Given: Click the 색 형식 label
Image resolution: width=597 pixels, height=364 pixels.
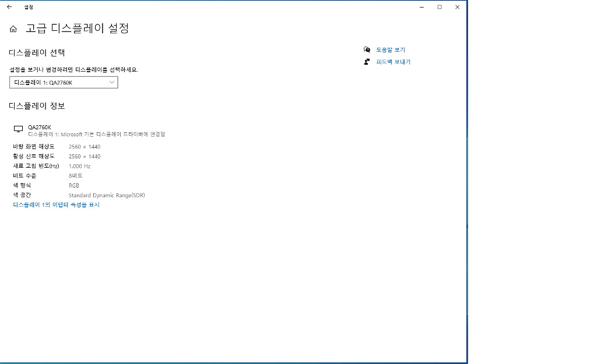Looking at the screenshot, I should click(22, 185).
